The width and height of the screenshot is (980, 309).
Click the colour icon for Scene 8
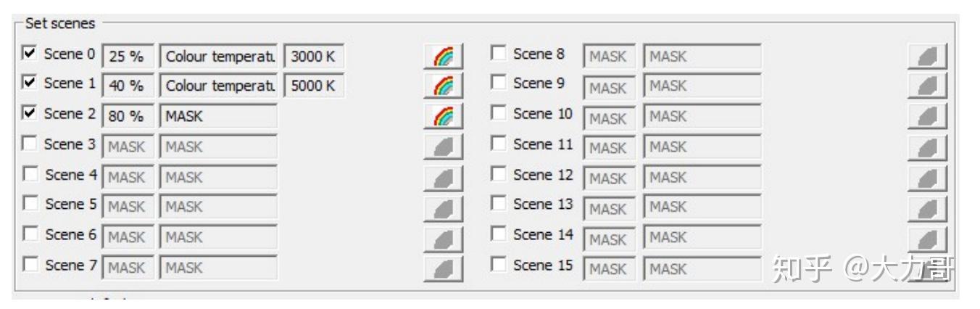pyautogui.click(x=927, y=57)
